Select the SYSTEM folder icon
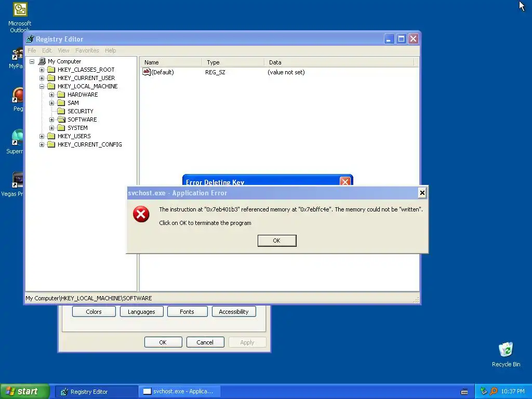Viewport: 532px width, 399px height. [61, 128]
